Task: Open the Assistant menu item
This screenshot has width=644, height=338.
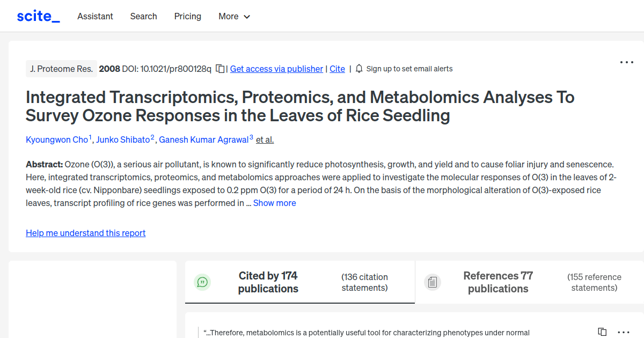Action: [x=95, y=16]
